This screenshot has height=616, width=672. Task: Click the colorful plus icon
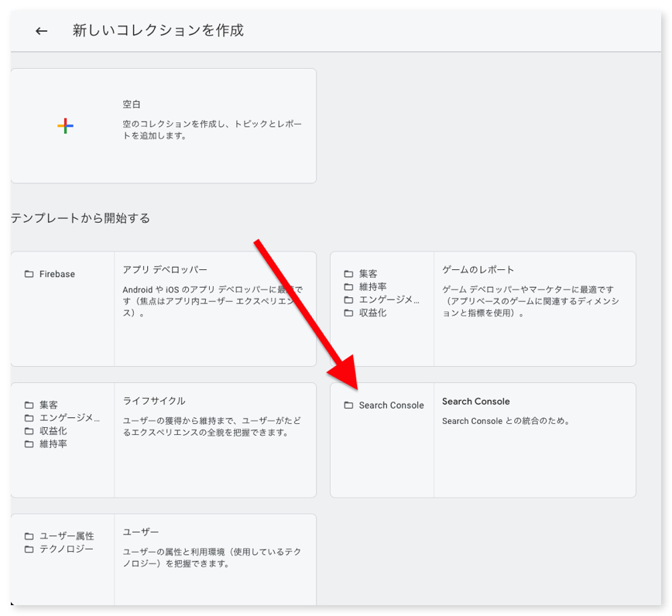click(x=65, y=126)
